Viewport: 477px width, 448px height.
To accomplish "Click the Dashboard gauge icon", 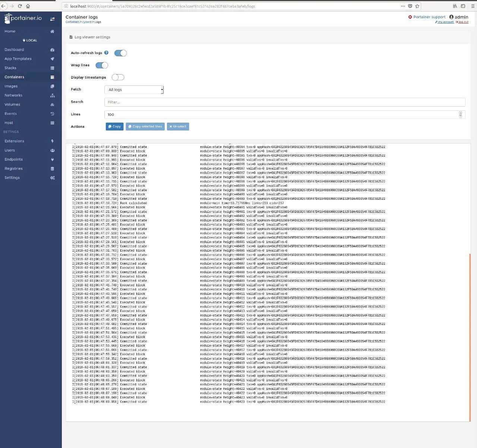I will pyautogui.click(x=52, y=50).
